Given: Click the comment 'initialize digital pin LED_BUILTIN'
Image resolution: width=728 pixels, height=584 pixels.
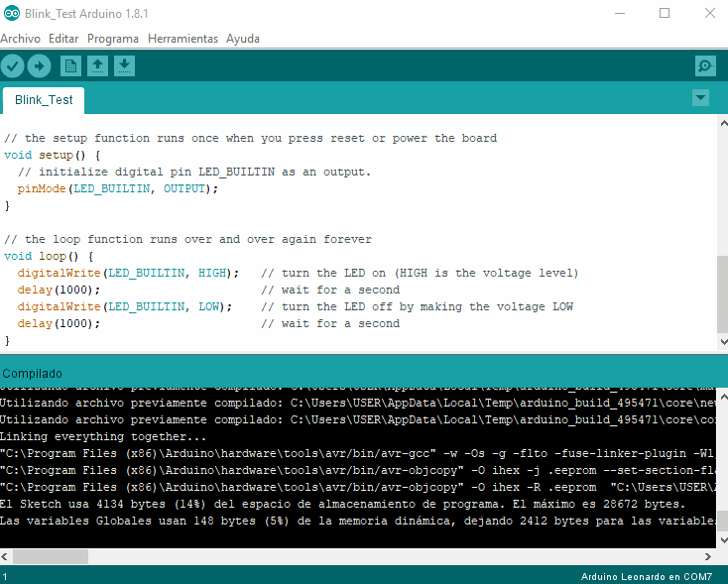Looking at the screenshot, I should (157, 173).
